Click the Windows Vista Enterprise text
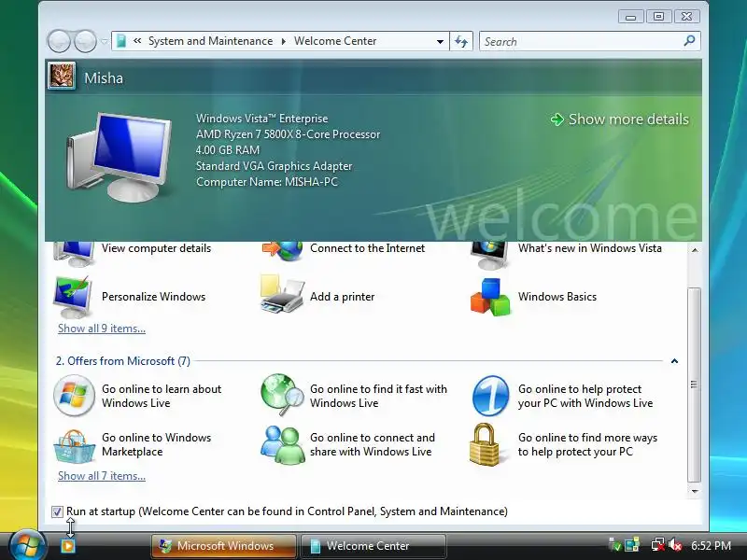 pos(261,119)
